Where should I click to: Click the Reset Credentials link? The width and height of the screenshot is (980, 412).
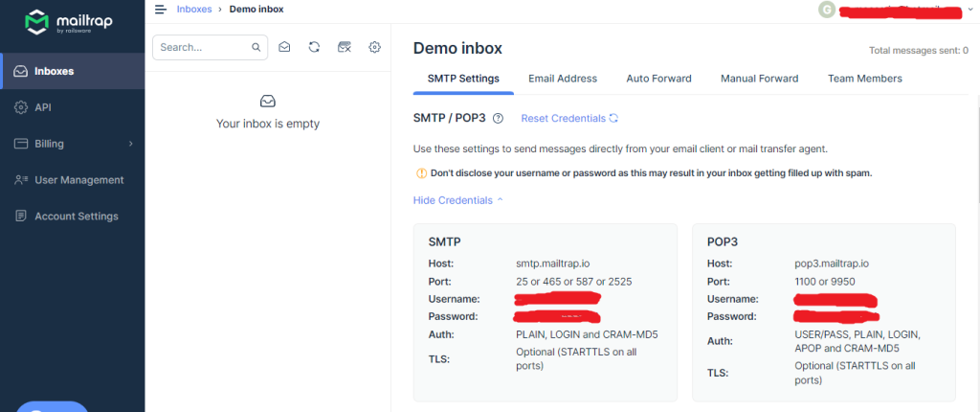[x=569, y=119]
